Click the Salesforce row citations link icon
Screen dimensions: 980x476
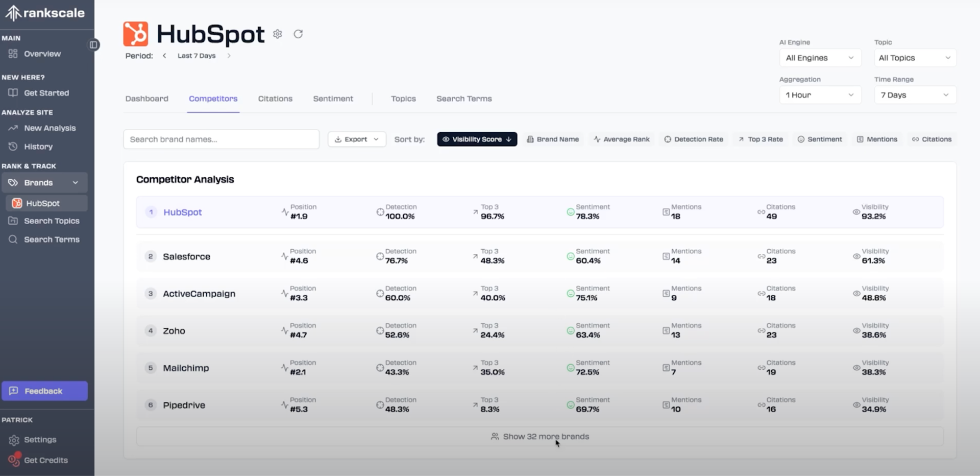pos(761,256)
